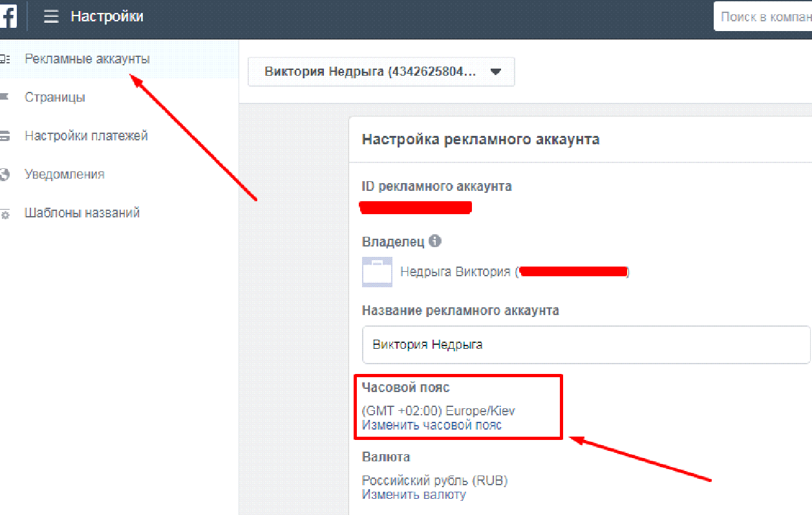Select Уведомления in the sidebar
The width and height of the screenshot is (812, 515).
[x=64, y=175]
